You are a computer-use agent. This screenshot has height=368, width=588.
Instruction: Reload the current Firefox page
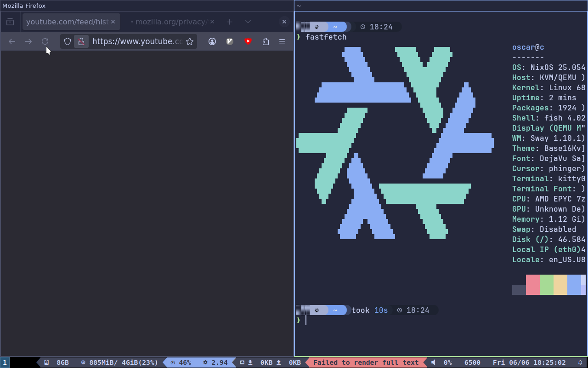(x=45, y=41)
